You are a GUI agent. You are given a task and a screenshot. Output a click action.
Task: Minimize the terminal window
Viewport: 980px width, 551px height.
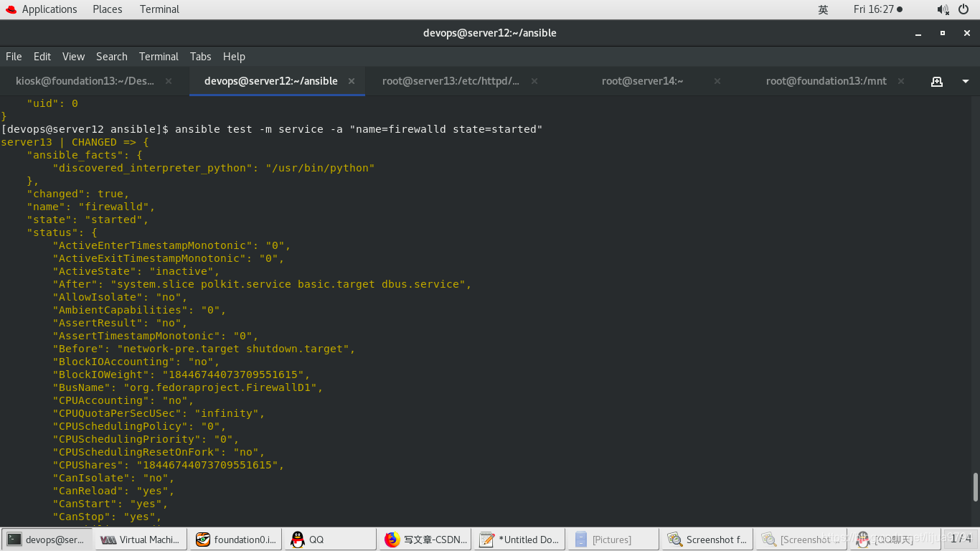coord(918,33)
